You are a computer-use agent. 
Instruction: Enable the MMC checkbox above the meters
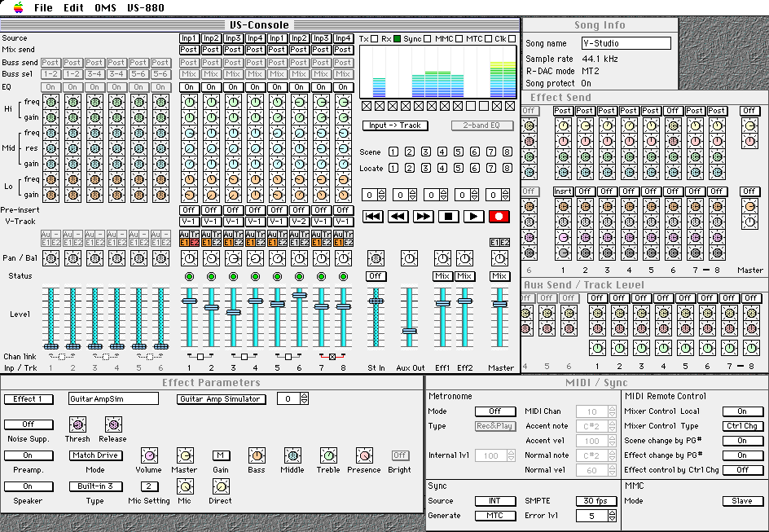(x=459, y=39)
